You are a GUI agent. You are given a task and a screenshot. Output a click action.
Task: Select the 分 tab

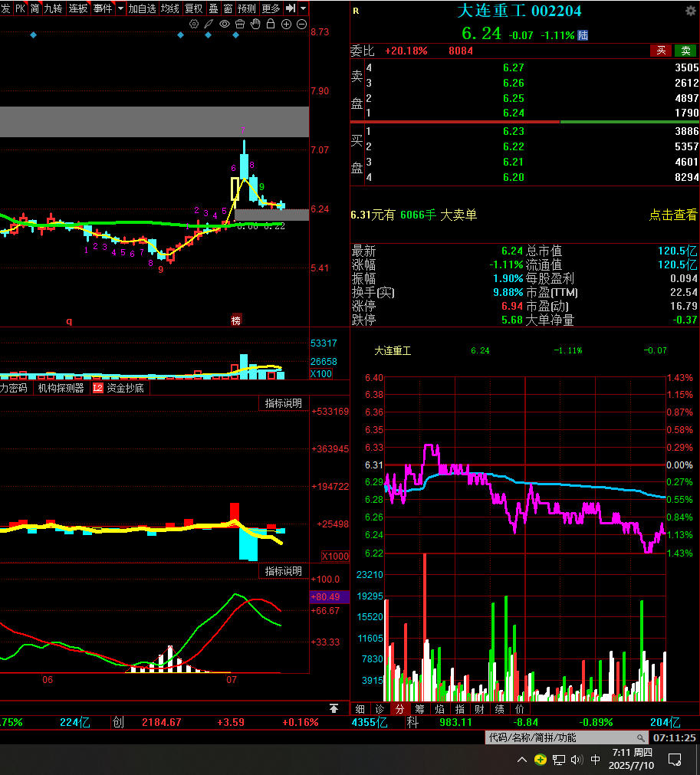pos(399,709)
